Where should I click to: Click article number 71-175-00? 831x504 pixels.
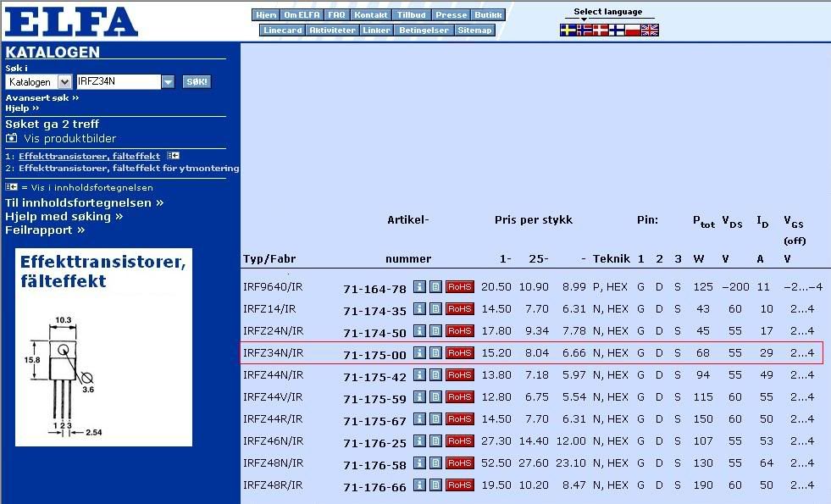pyautogui.click(x=374, y=355)
